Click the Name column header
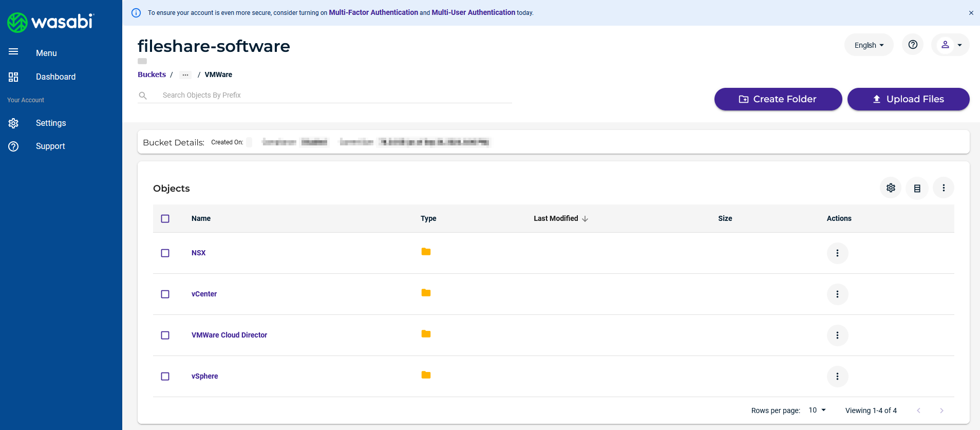980x430 pixels. 201,218
